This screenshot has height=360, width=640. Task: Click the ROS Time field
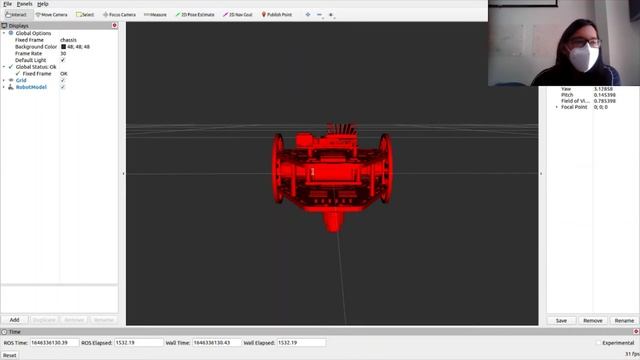click(54, 343)
